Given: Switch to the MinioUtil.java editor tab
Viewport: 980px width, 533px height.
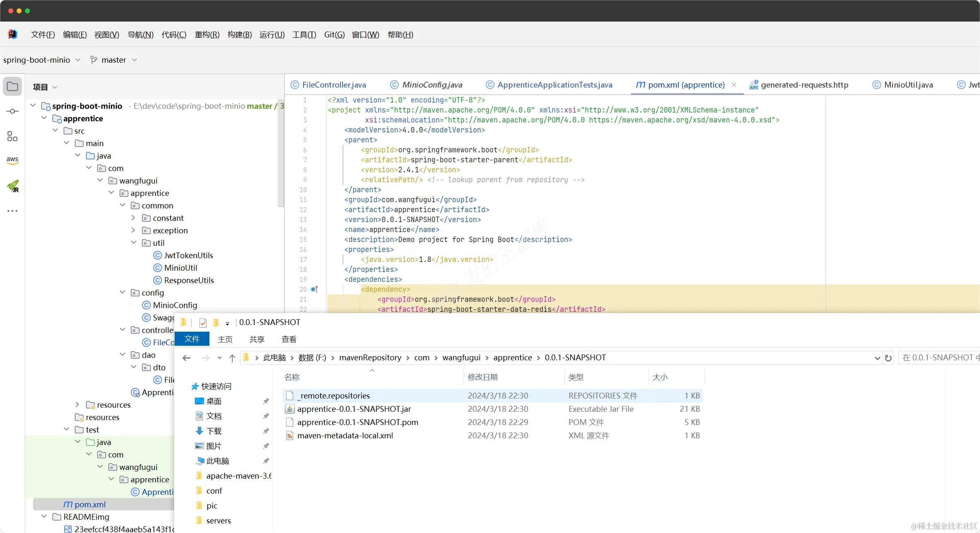Looking at the screenshot, I should coord(908,85).
